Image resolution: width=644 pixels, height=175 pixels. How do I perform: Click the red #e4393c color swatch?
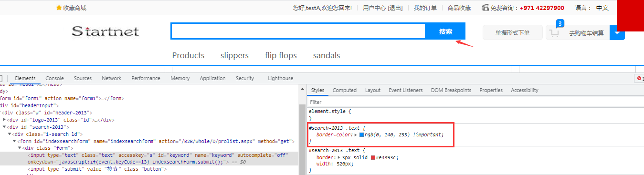tap(373, 157)
